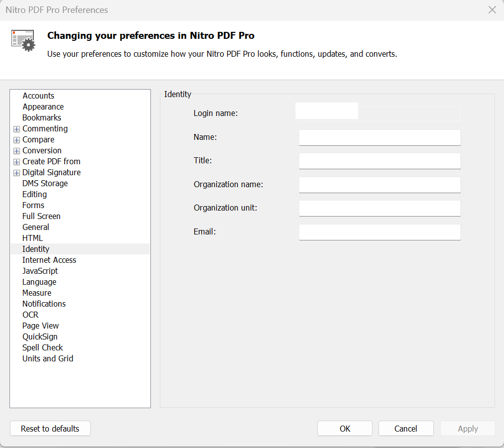504x448 pixels.
Task: Click the preferences gear icon in header
Action: pos(23,40)
